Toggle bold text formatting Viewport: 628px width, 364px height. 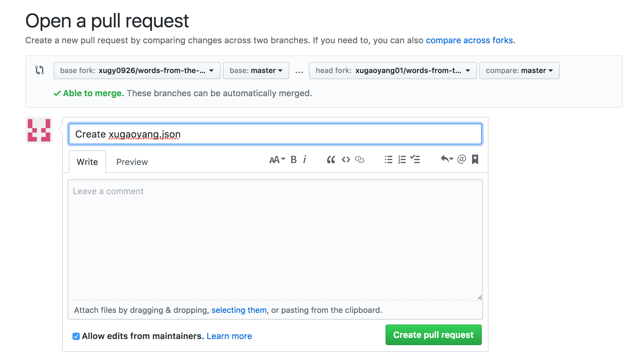293,160
